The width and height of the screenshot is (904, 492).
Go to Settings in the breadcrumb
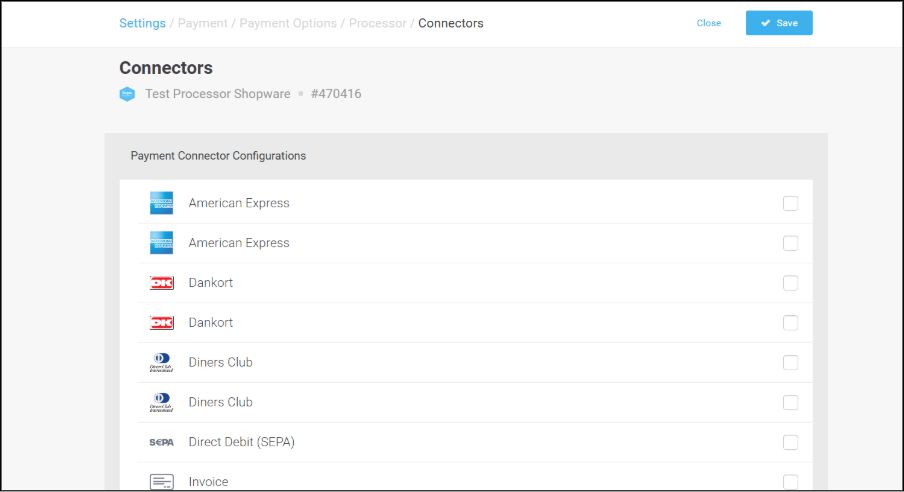(x=142, y=23)
